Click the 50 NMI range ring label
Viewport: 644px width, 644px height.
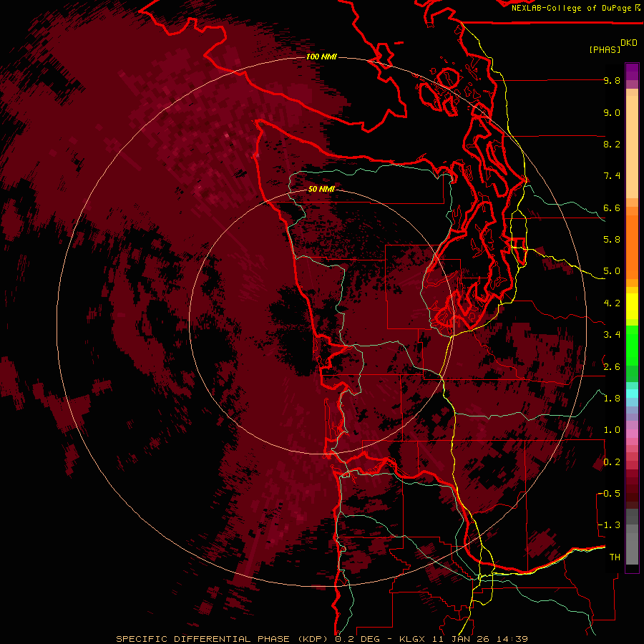pos(321,190)
